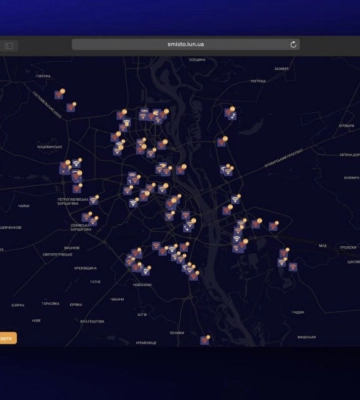The image size is (360, 400).
Task: Select the marker above Софіївська Борщагівка label
Action: 86,217
